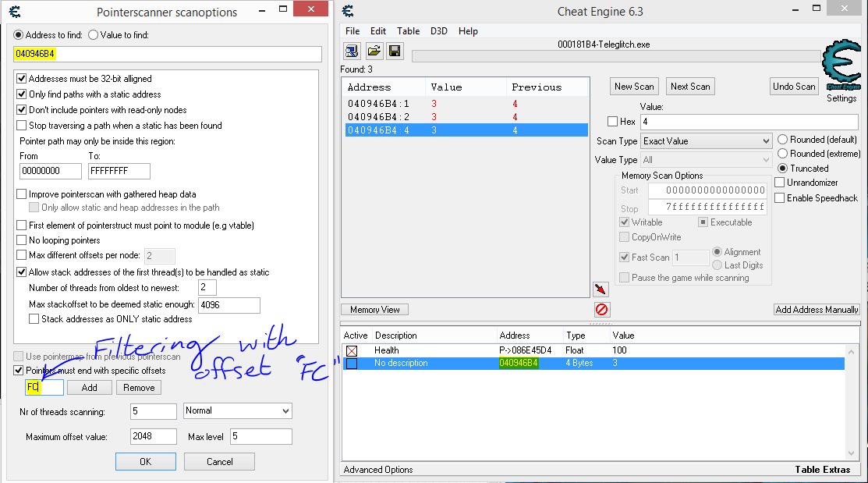Click the Open Process computer icon
The image size is (868, 483).
click(x=352, y=51)
